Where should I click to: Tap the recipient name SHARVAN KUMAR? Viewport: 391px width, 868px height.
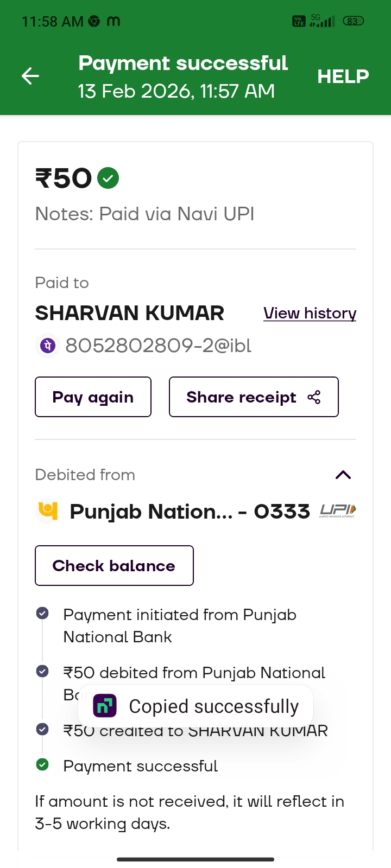[129, 314]
